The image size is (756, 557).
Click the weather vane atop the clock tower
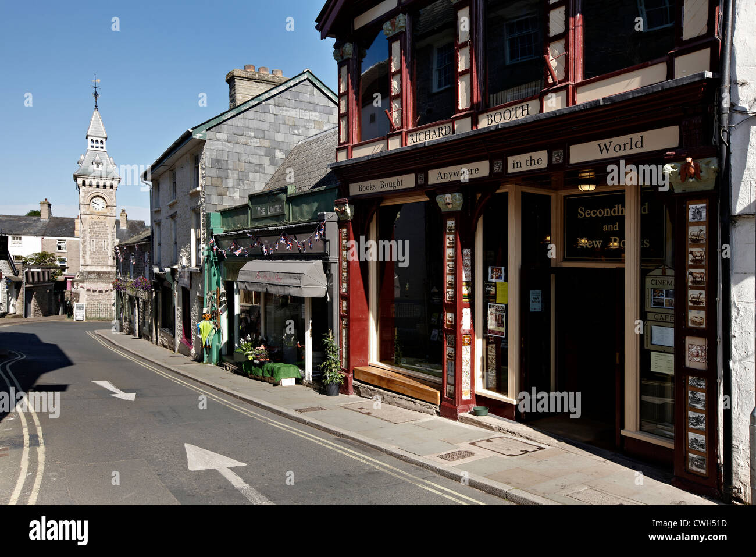tap(96, 91)
